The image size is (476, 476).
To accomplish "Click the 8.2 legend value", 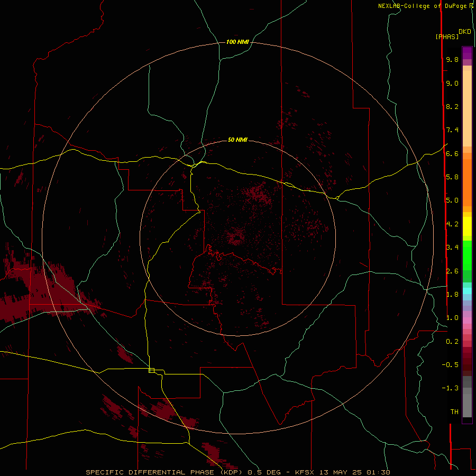I will [452, 106].
